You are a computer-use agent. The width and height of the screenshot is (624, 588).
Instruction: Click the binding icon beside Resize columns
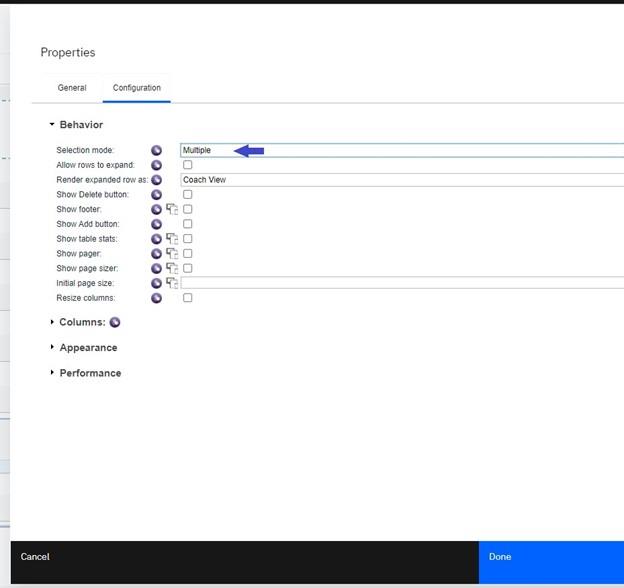[x=156, y=298]
